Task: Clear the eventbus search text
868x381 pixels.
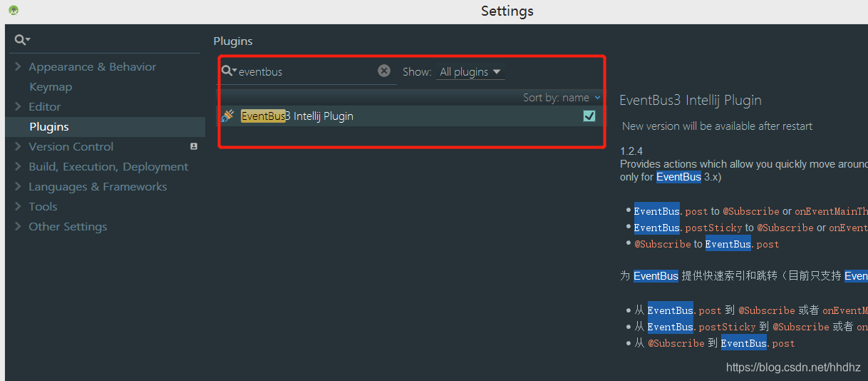Action: pyautogui.click(x=384, y=71)
